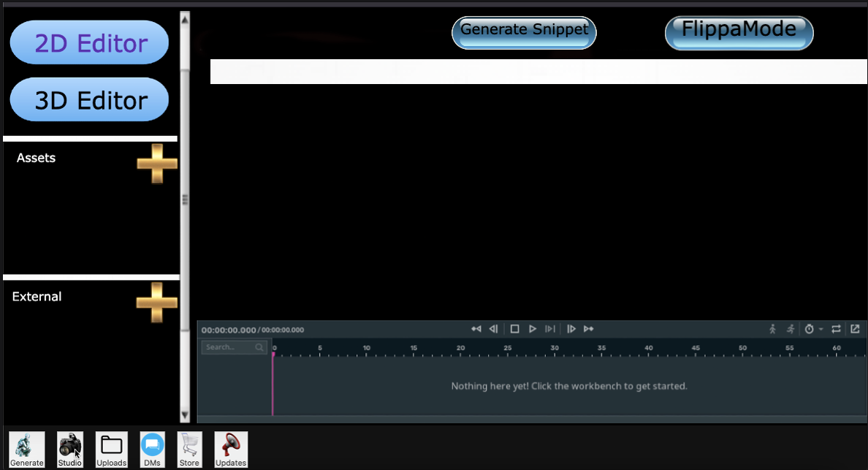The width and height of the screenshot is (868, 470).
Task: Expand the stopwatch dropdown arrow
Action: tap(821, 330)
